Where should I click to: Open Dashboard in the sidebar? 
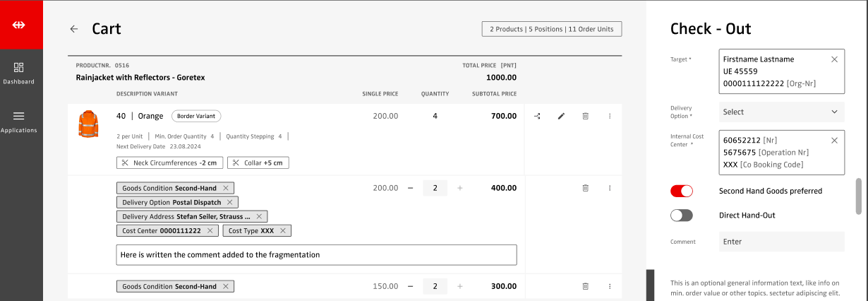19,73
